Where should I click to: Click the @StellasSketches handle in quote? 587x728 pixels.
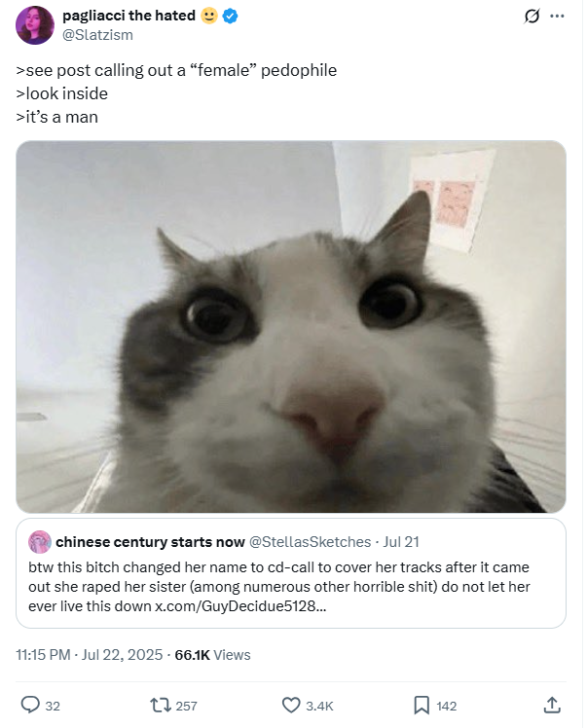pyautogui.click(x=310, y=542)
